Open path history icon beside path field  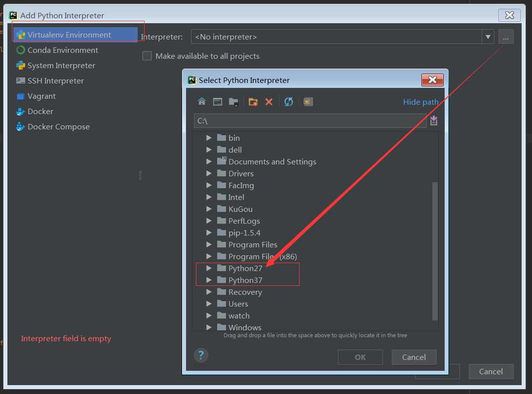(x=434, y=120)
